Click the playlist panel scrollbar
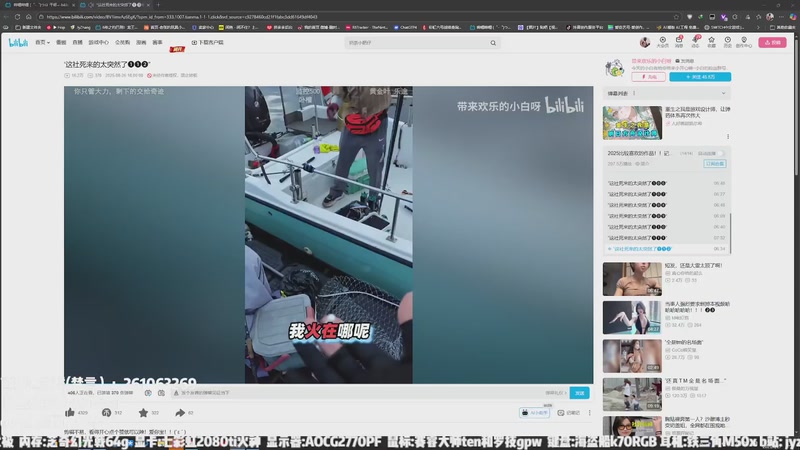Screen dimensions: 800x450 730,233
